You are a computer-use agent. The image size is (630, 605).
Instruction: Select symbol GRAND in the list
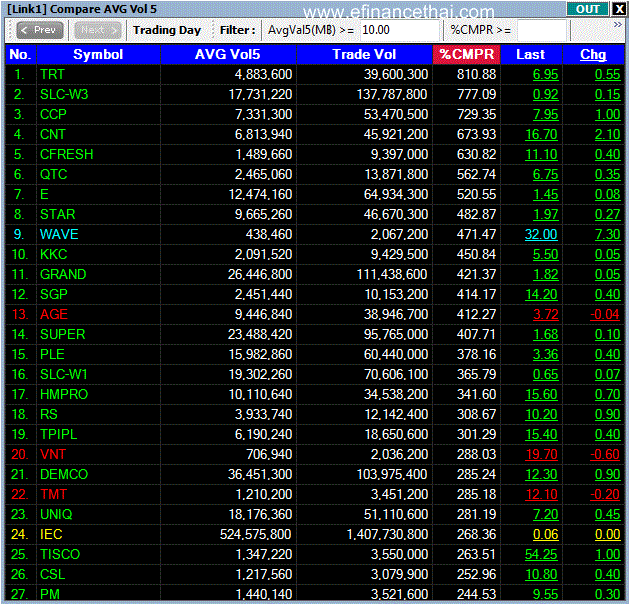pyautogui.click(x=63, y=274)
